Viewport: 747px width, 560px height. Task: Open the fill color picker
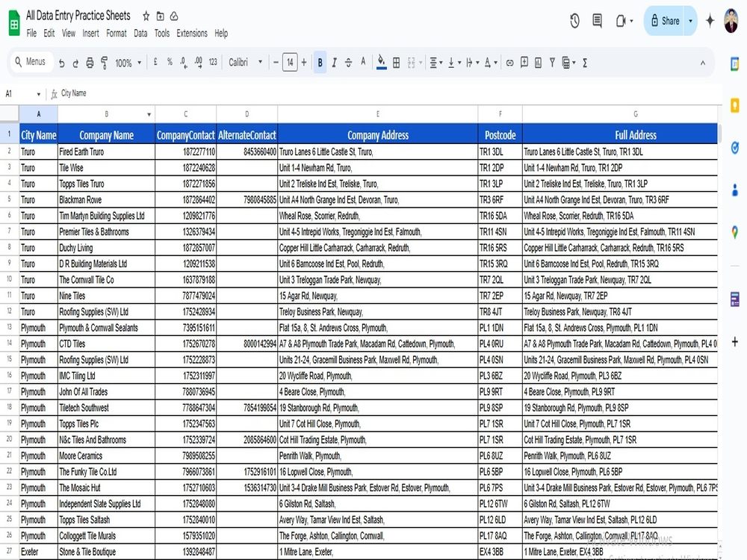tap(381, 62)
